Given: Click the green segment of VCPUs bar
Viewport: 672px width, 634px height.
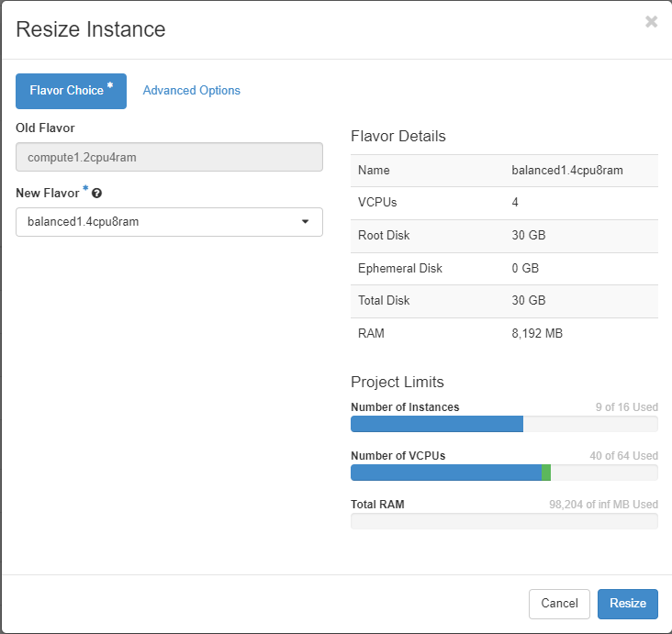Looking at the screenshot, I should [545, 473].
